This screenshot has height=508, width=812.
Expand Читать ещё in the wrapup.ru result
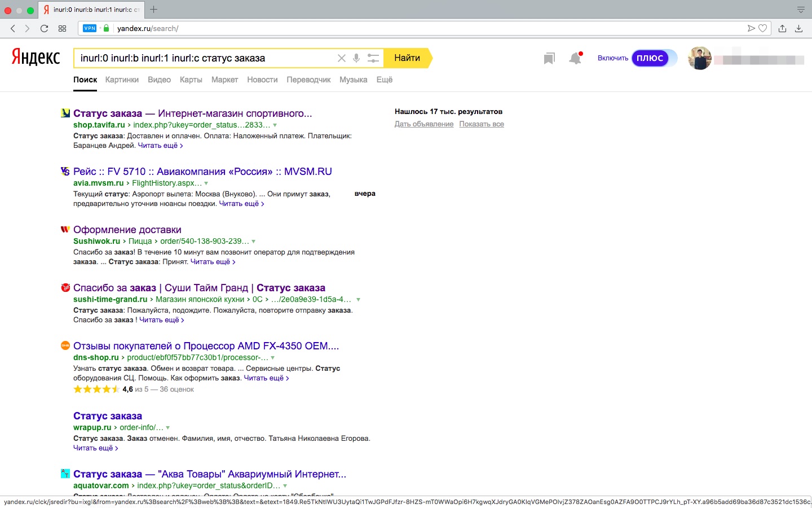point(96,448)
